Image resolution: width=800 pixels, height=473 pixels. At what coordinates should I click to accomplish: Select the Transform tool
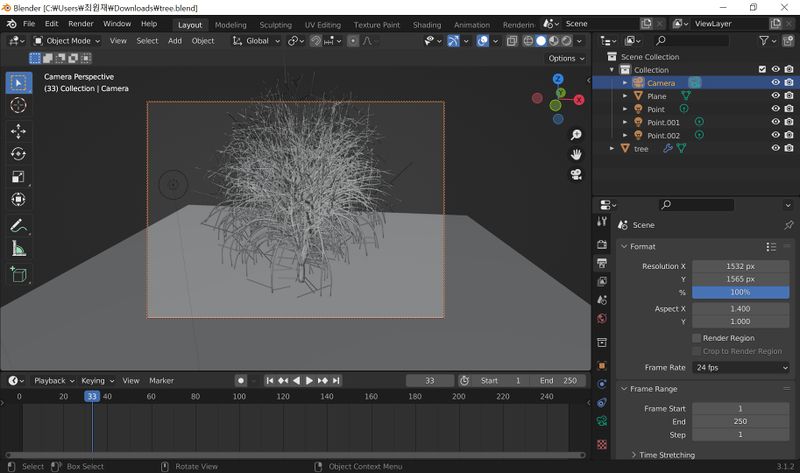[x=18, y=199]
